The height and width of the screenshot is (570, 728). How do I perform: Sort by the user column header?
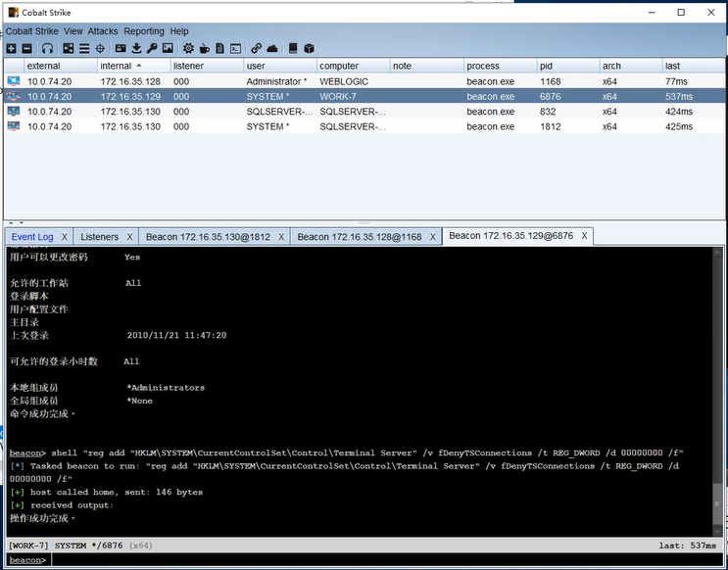coord(280,66)
